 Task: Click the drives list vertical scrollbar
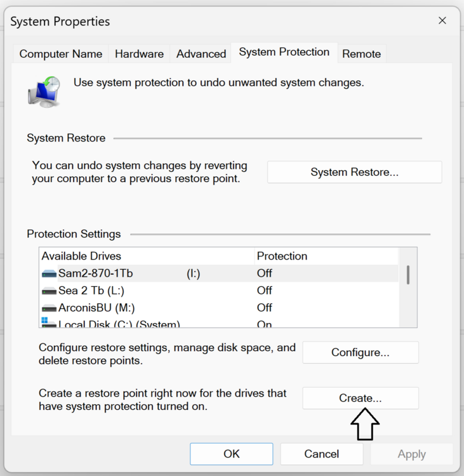click(408, 275)
